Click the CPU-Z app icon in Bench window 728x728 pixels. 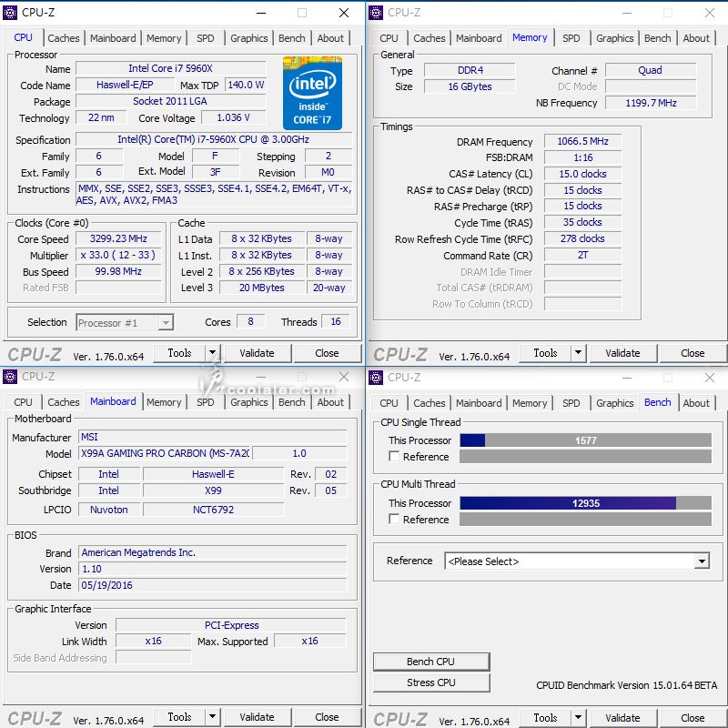[376, 378]
